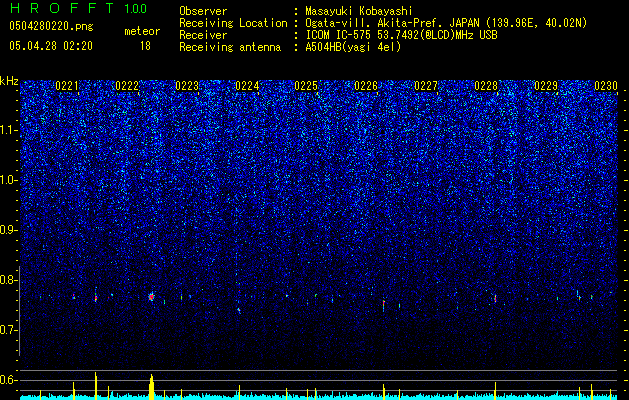
Task: Click the date stamp 05.04.28 02:20
Action: tap(51, 46)
